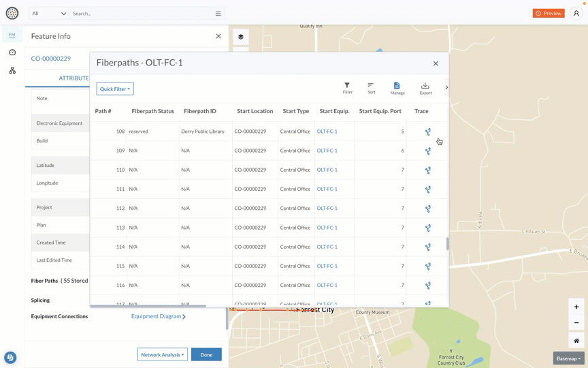Click the Sort tool in Fiberpaths dialog

point(371,88)
